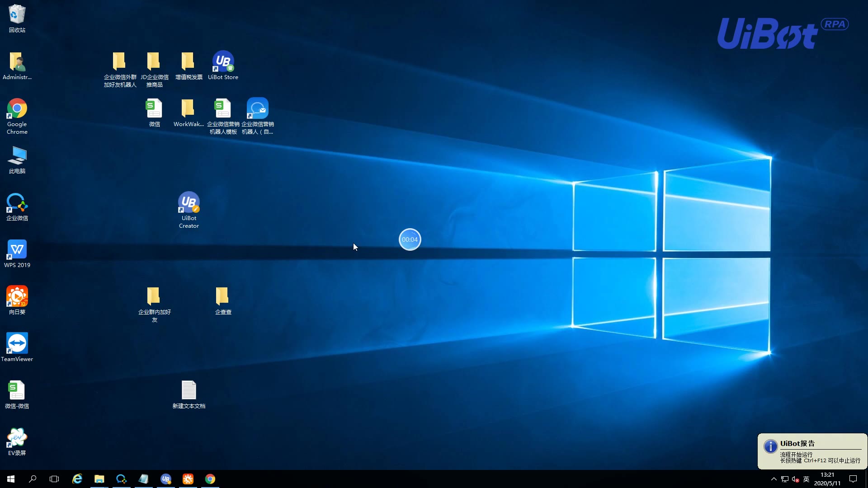Viewport: 868px width, 488px height.
Task: Click the Google Chrome desktop icon
Action: coord(17,109)
